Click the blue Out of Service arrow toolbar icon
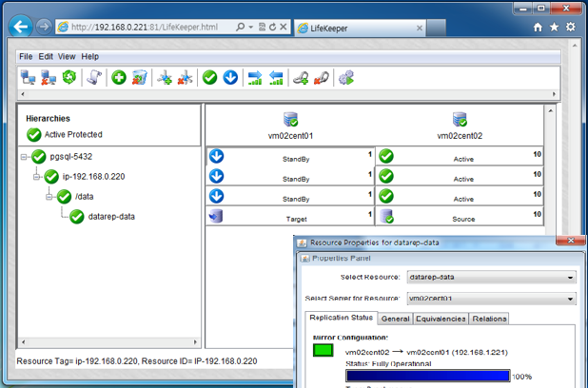Viewport: 588px width, 388px height. [x=230, y=78]
